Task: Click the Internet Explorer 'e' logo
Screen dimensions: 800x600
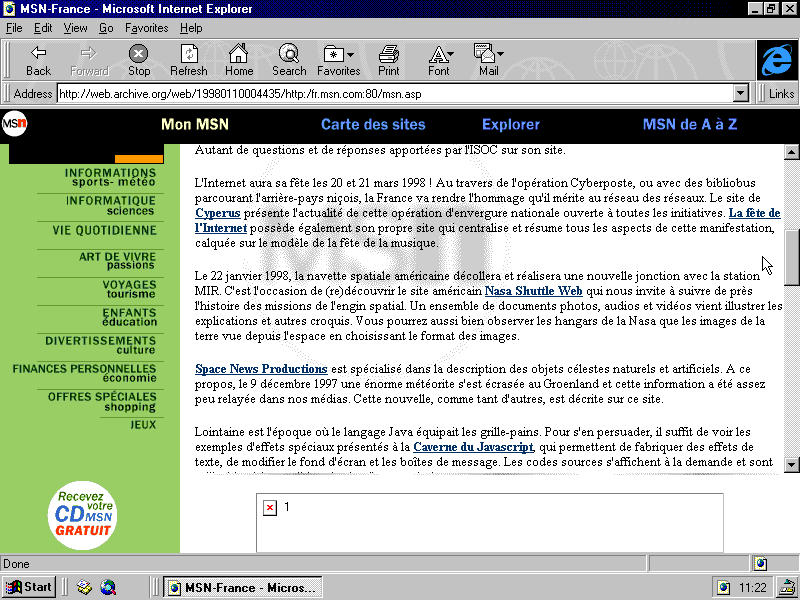Action: [777, 60]
